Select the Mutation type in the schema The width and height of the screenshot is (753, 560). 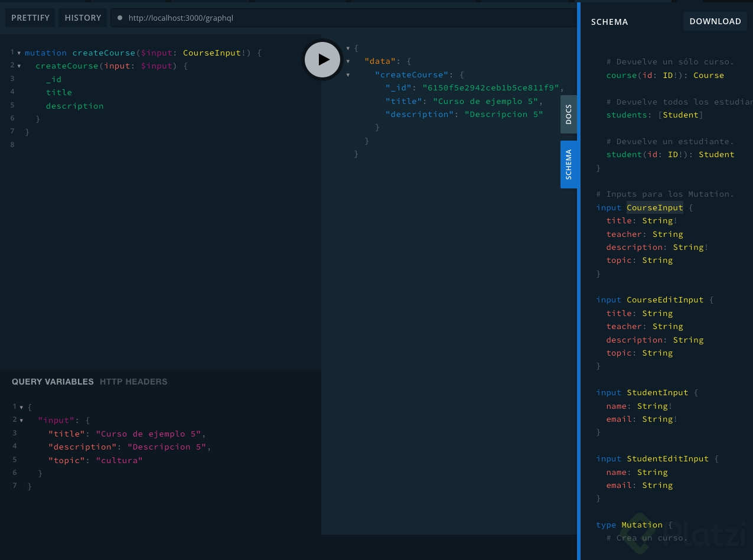(642, 525)
